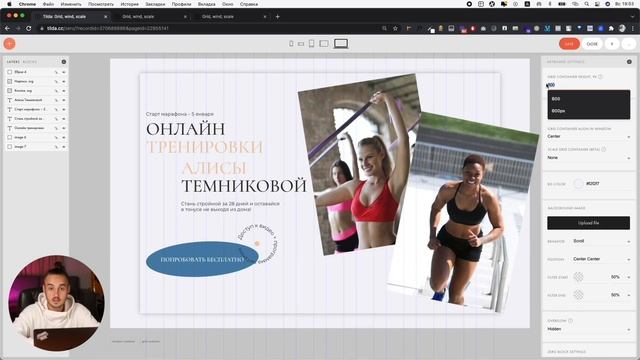
Task: Click the Chrome extensions puzzle icon
Action: click(x=611, y=28)
